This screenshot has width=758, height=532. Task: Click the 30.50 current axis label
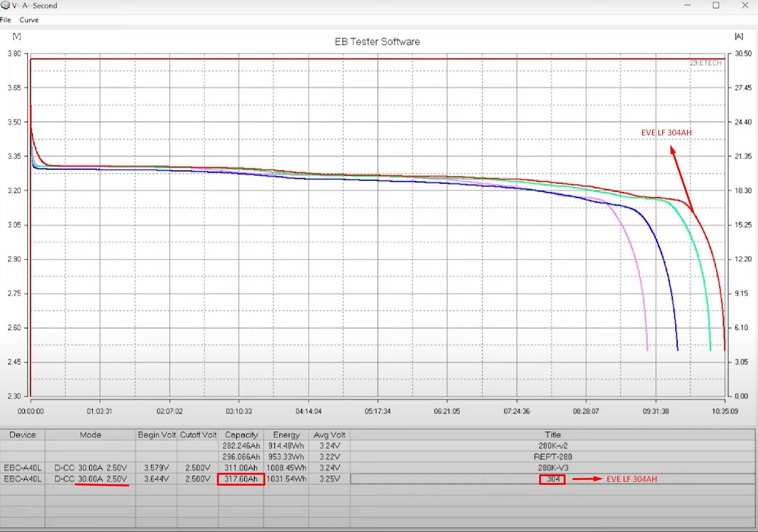point(743,54)
